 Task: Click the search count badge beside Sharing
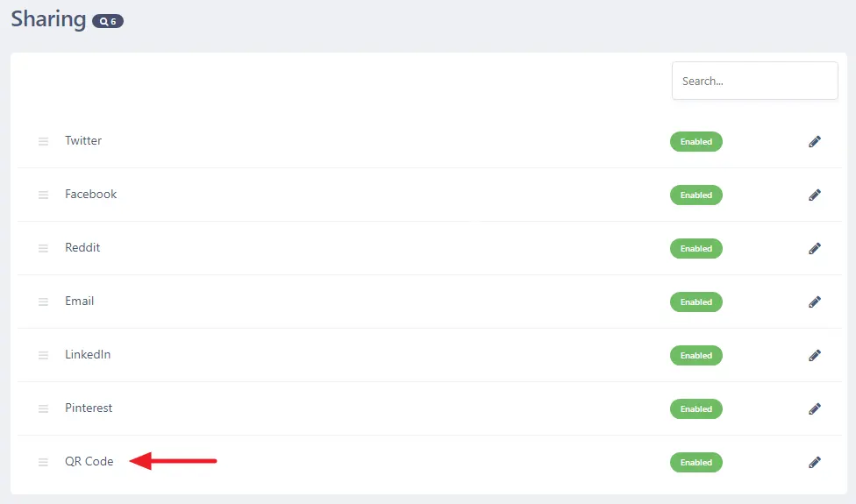[x=108, y=21]
